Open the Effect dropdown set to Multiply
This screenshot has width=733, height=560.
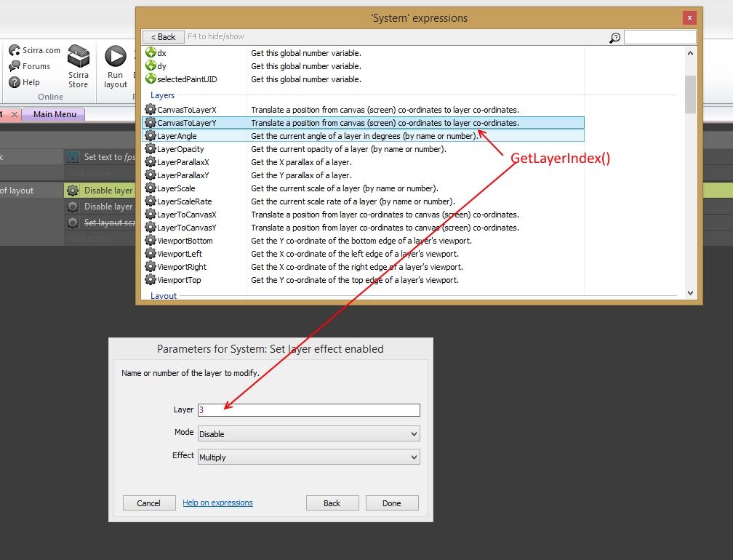coord(308,457)
